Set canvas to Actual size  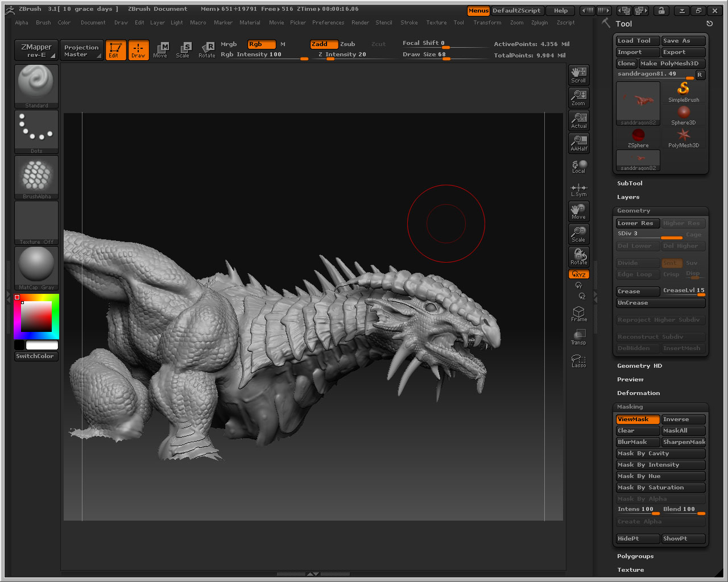click(x=578, y=120)
